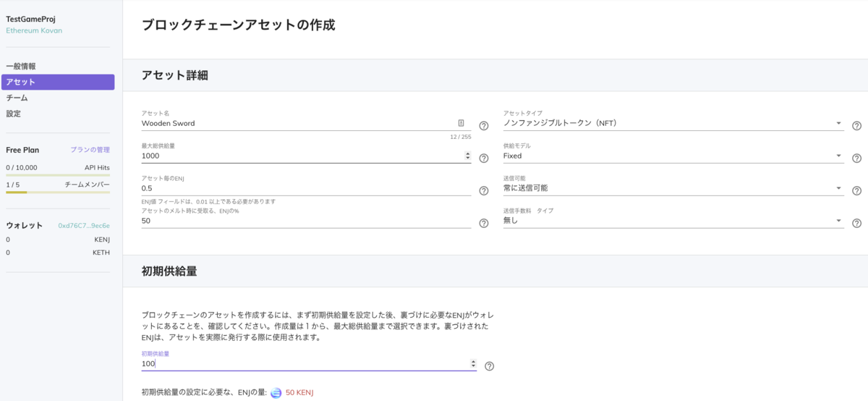868x401 pixels.
Task: Click the ブロックチェーンアセットの作成 page title
Action: tap(239, 25)
